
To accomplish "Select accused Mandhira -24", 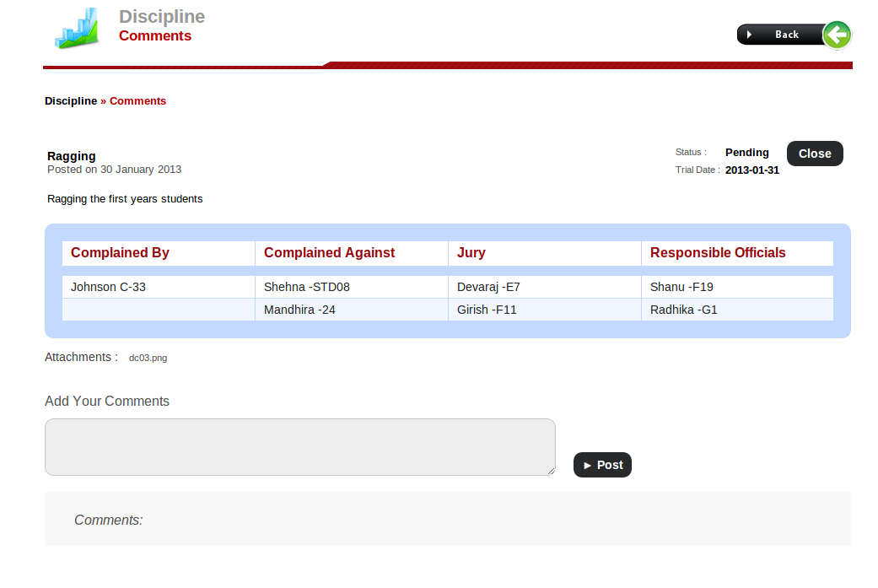I will click(x=299, y=310).
